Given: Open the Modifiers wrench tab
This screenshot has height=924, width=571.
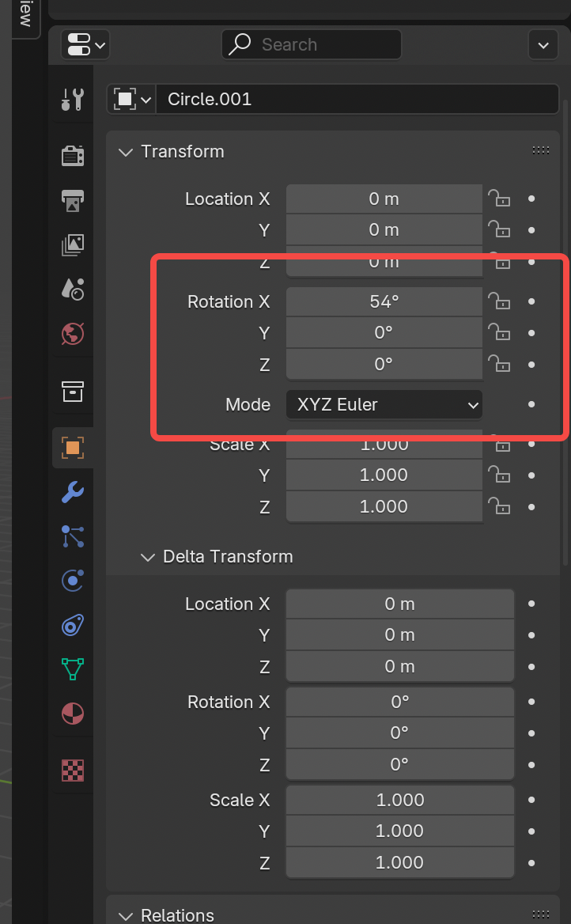Looking at the screenshot, I should (73, 492).
